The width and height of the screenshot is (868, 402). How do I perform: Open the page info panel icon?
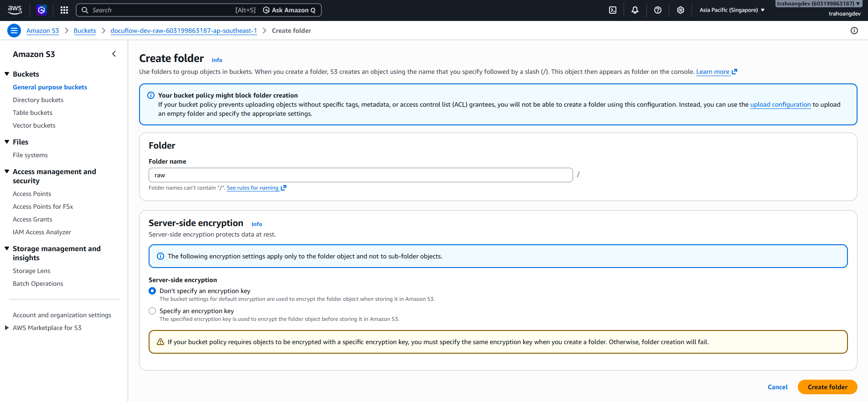[x=854, y=31]
